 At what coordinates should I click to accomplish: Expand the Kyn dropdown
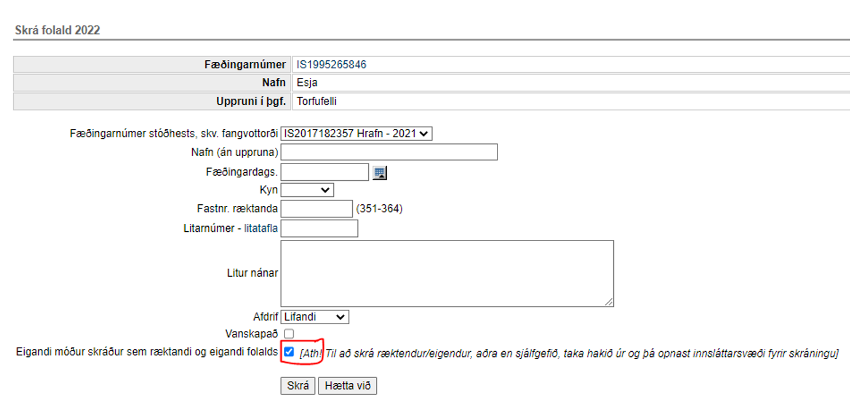[x=307, y=190]
